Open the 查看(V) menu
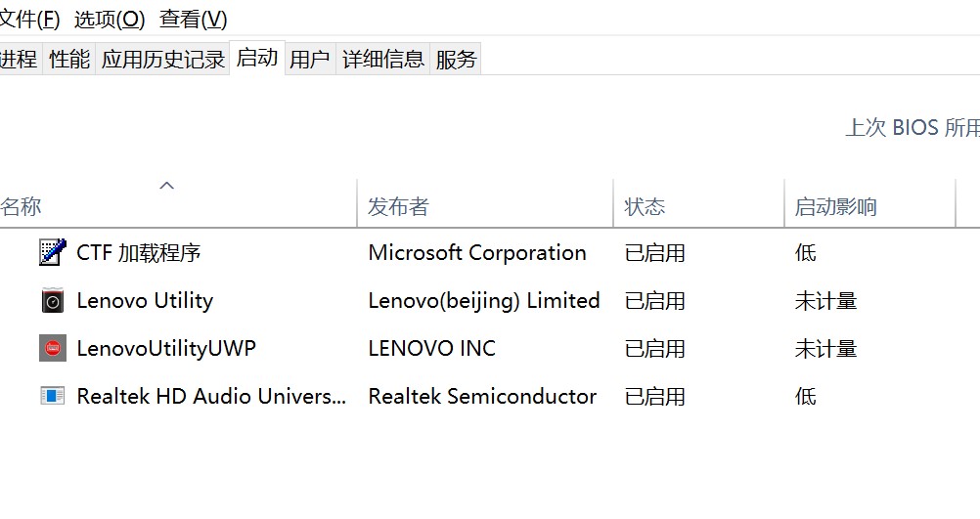980x519 pixels. coord(193,20)
